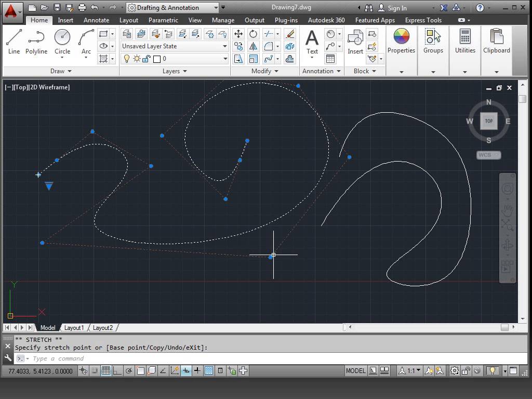
Task: Click the WCS label near the ViewCube
Action: (x=487, y=154)
